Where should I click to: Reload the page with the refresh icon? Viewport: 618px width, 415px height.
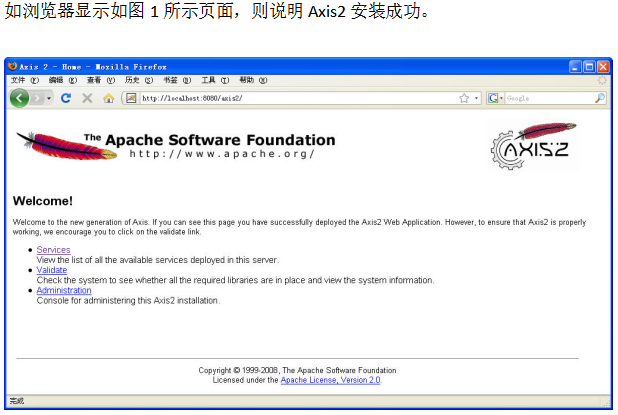coord(67,98)
